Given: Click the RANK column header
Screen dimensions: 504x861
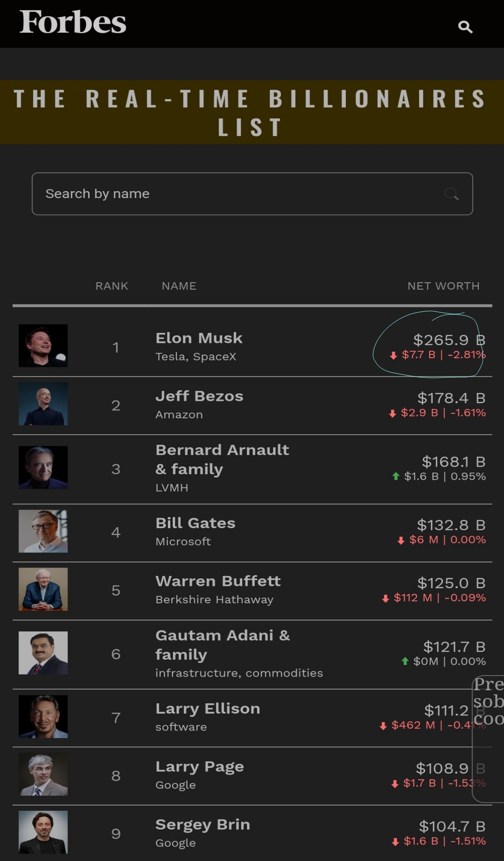Looking at the screenshot, I should point(112,286).
